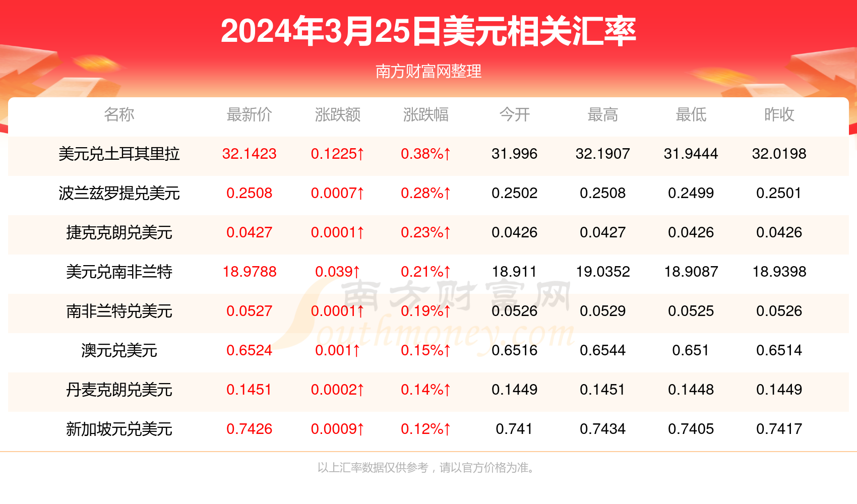Select the 最新价 column header
This screenshot has height=504, width=857.
pyautogui.click(x=249, y=114)
